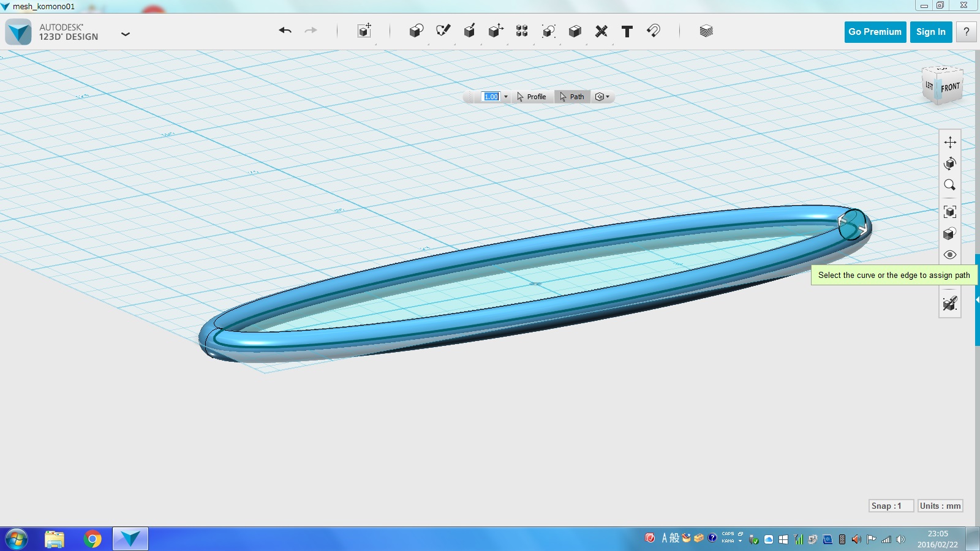Click the greyed-out redo arrow

[x=311, y=31]
